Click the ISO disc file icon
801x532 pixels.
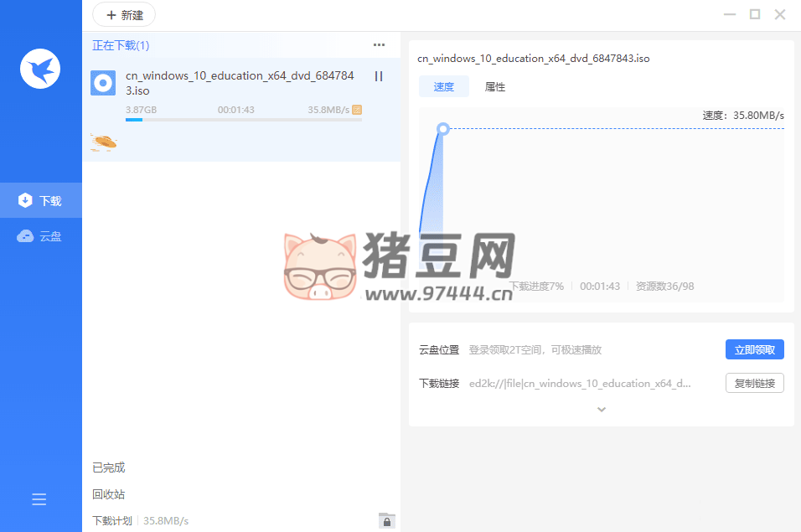(103, 83)
